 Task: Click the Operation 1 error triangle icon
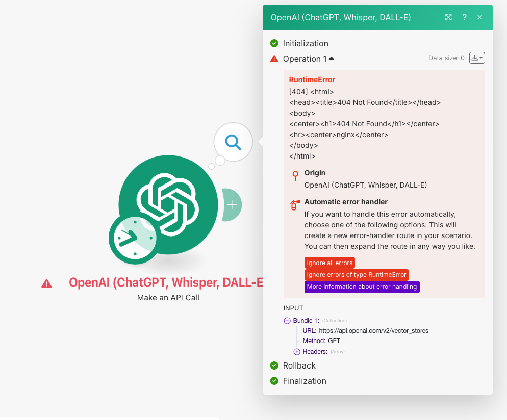coord(274,59)
